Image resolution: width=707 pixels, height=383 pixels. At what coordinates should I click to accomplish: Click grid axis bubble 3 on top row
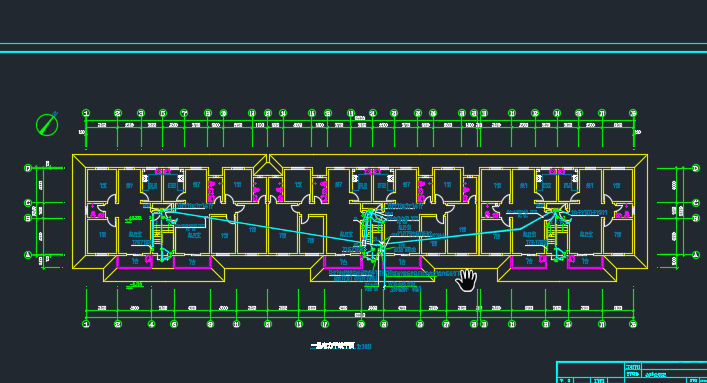tap(141, 113)
